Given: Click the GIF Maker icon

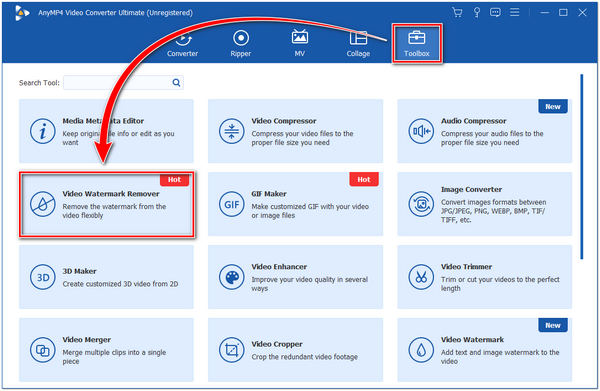Looking at the screenshot, I should 232,204.
